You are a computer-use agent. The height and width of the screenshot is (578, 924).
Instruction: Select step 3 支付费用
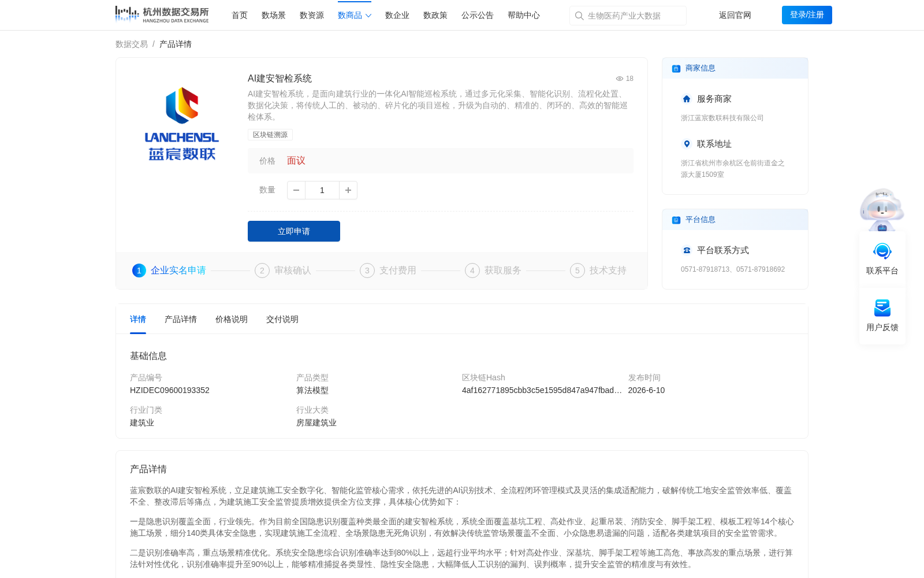(388, 271)
